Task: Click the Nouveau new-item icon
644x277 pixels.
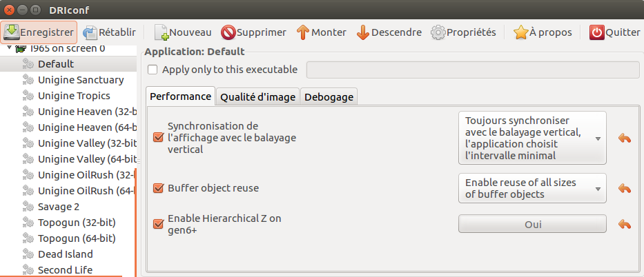Action: coord(162,32)
